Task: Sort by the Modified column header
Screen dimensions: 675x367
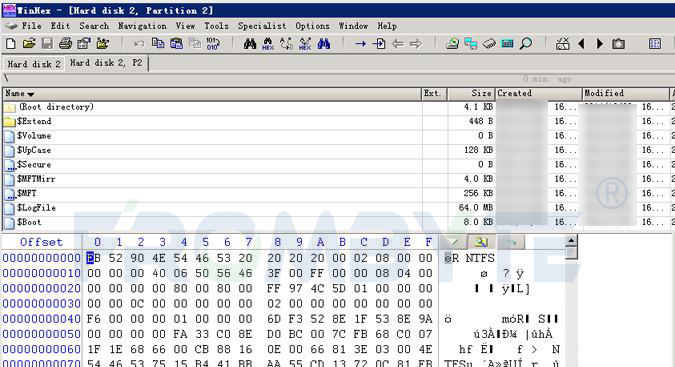Action: point(625,93)
